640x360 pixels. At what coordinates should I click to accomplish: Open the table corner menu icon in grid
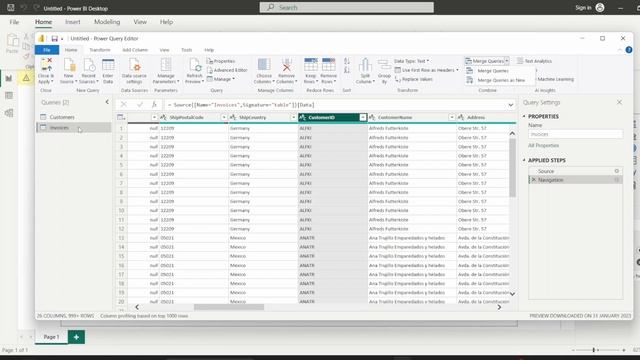[121, 117]
